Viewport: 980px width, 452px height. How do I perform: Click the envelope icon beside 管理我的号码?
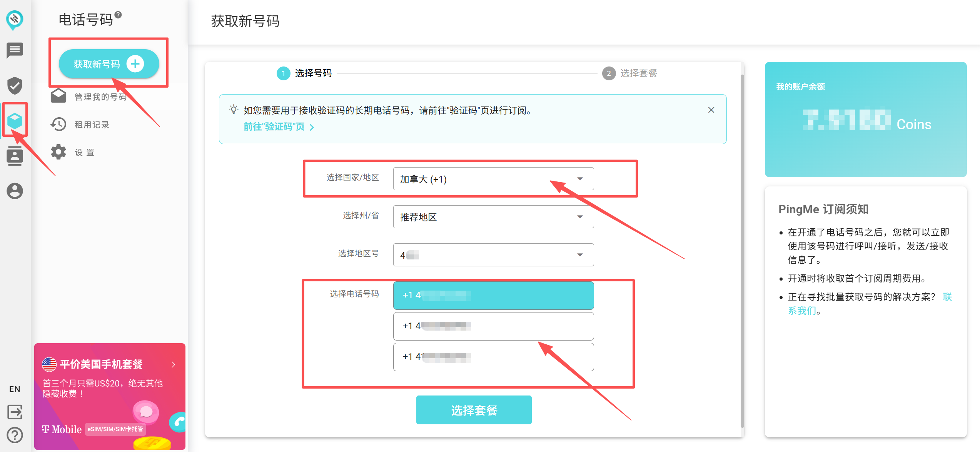click(x=58, y=96)
